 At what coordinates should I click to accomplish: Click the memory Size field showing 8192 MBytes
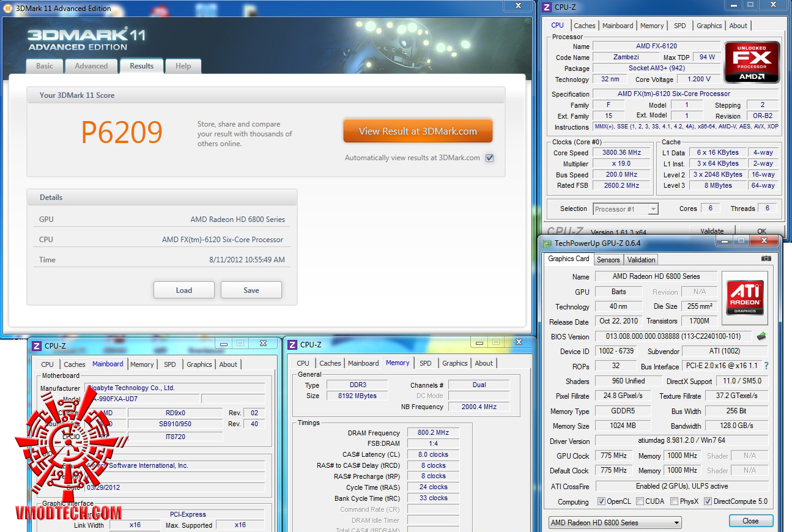pos(357,396)
